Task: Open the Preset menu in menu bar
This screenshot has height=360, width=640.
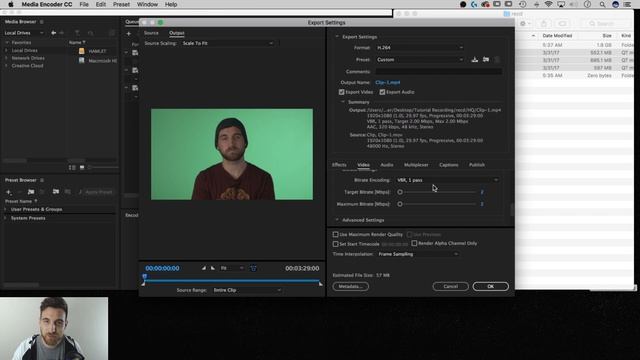Action: coord(121,4)
